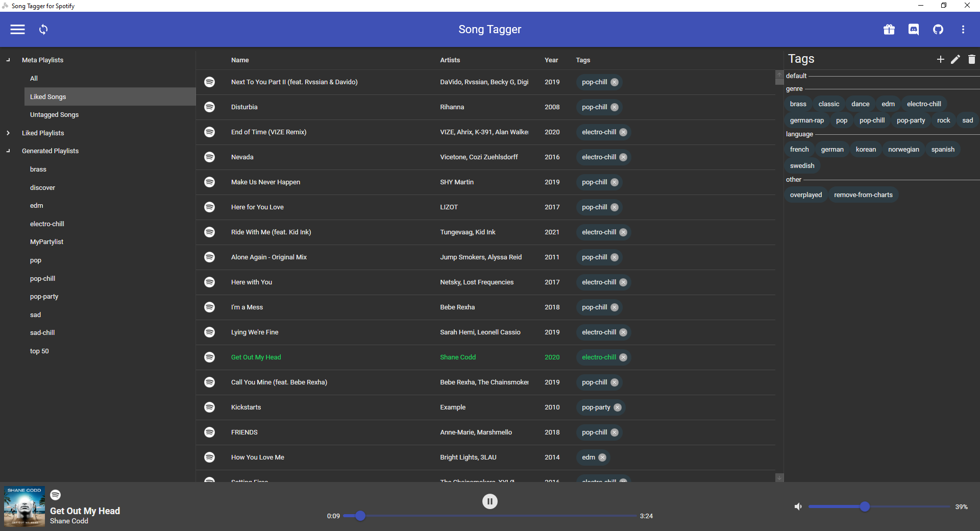Select the overplayed tag
Image resolution: width=980 pixels, height=531 pixels.
806,195
